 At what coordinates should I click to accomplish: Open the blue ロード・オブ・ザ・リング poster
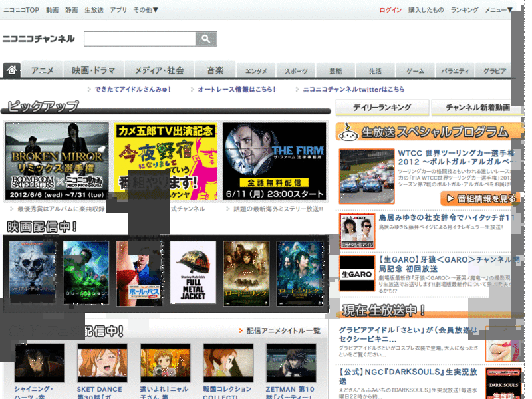coord(300,273)
